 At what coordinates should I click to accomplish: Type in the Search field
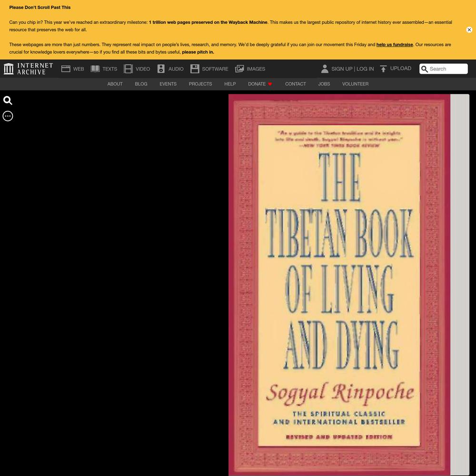pyautogui.click(x=447, y=69)
